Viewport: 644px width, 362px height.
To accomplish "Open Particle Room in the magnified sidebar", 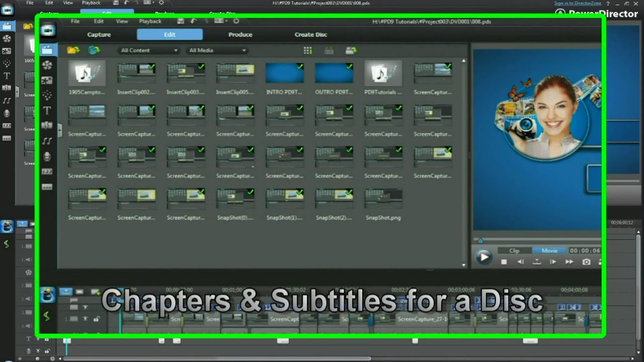I will [x=47, y=95].
